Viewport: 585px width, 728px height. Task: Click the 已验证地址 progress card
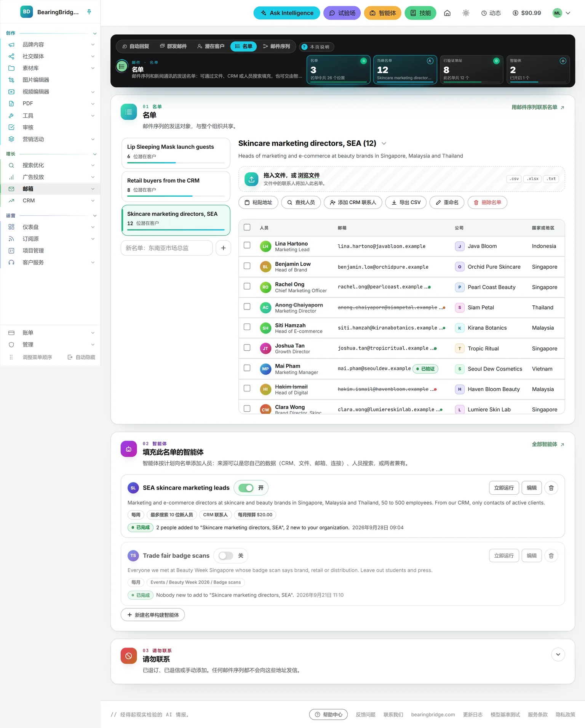coord(472,69)
